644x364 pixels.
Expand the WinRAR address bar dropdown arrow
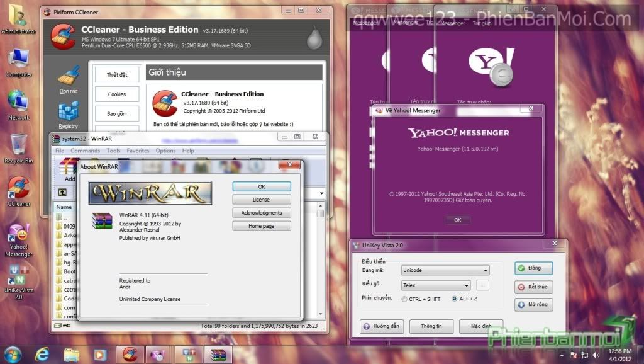(x=321, y=193)
